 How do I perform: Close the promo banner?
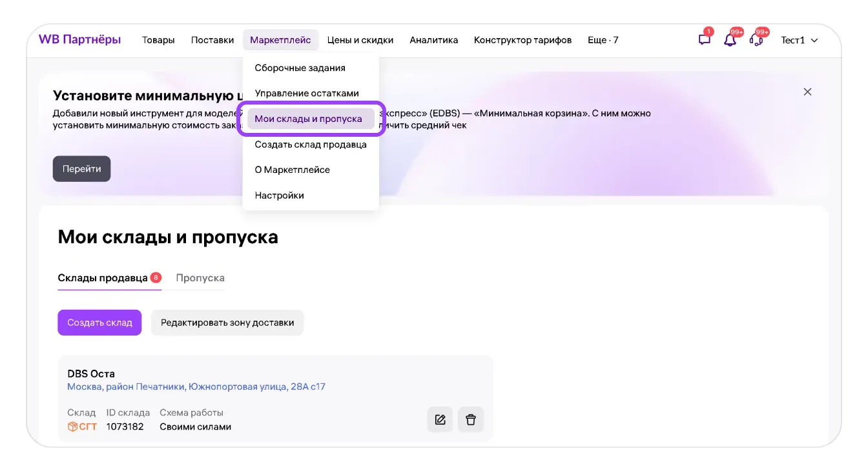click(x=807, y=92)
